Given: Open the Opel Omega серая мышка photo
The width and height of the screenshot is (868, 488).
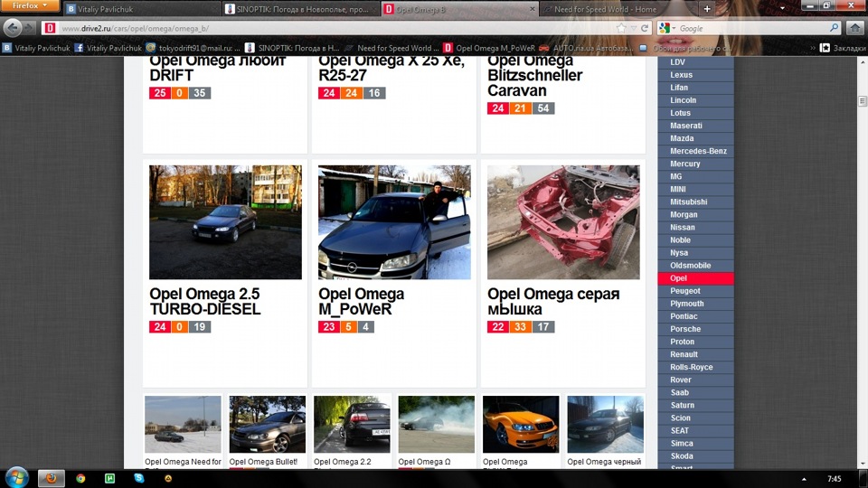Looking at the screenshot, I should tap(563, 222).
